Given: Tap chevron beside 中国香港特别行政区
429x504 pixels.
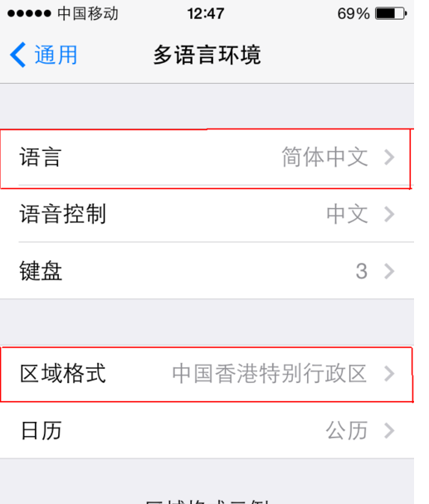Looking at the screenshot, I should click(x=389, y=374).
